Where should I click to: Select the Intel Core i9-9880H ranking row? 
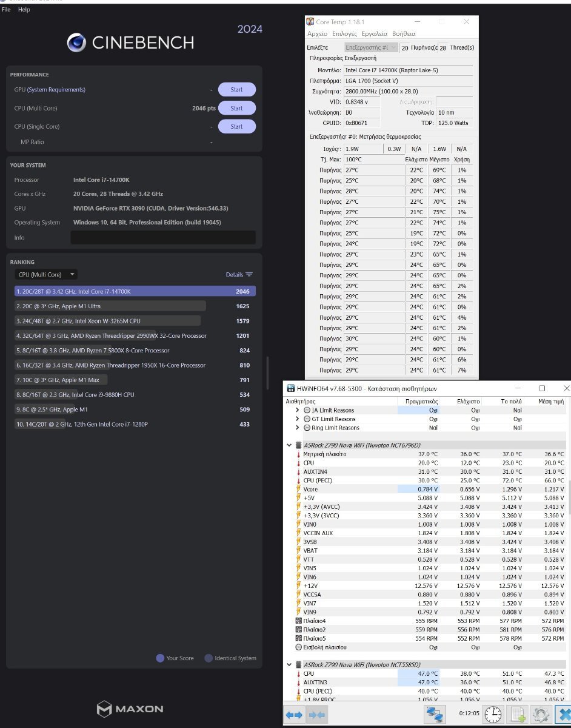click(135, 394)
